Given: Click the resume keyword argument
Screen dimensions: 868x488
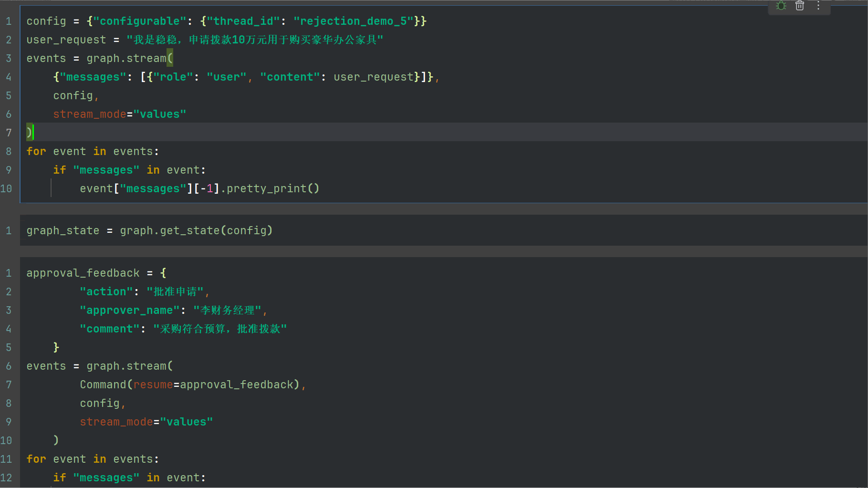Looking at the screenshot, I should tap(153, 384).
